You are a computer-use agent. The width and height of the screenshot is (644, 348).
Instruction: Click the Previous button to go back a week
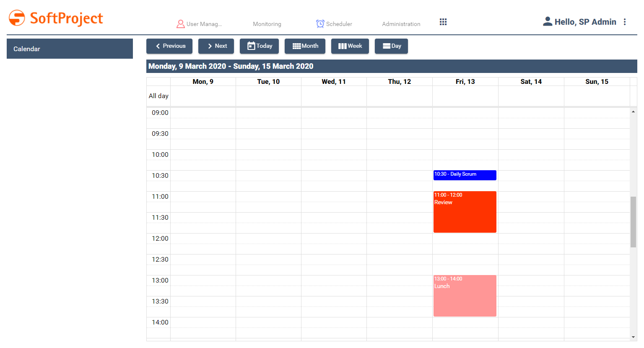169,46
